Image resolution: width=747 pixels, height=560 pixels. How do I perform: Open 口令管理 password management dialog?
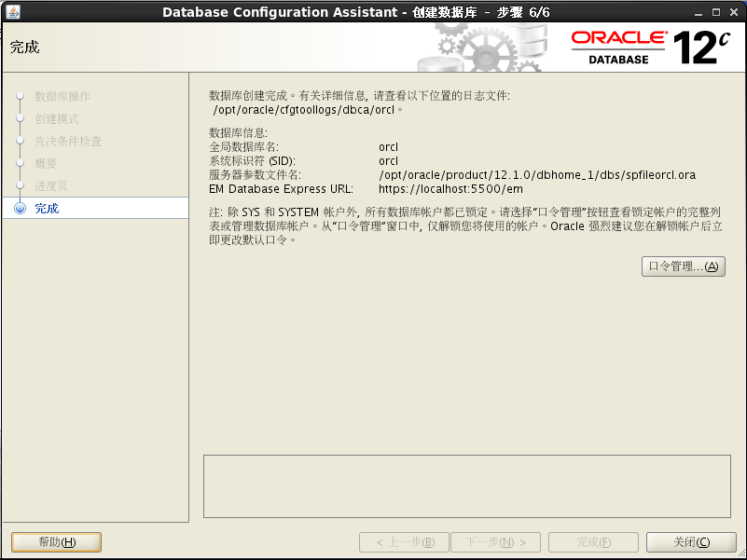coord(684,266)
